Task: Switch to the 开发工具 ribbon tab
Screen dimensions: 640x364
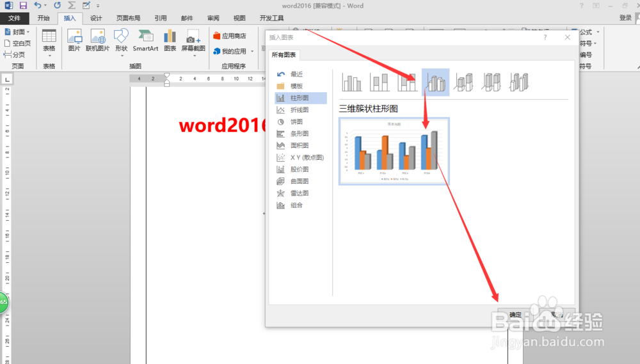Action: tap(271, 18)
